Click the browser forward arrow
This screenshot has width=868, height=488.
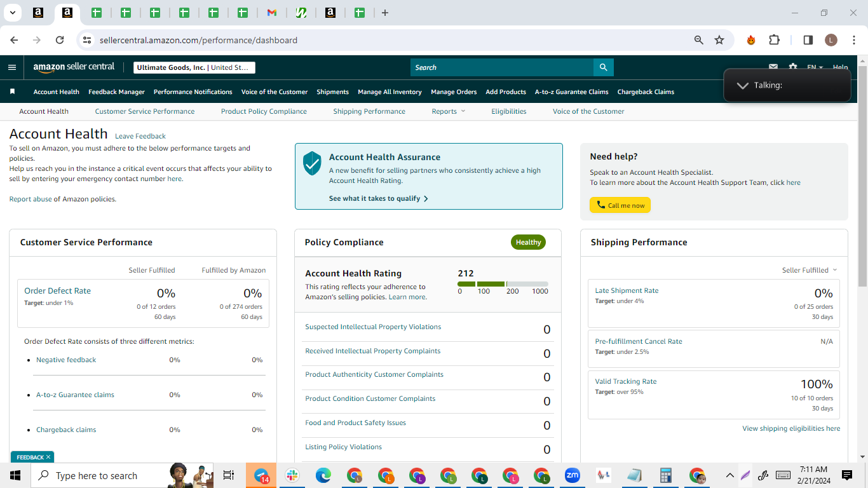pyautogui.click(x=37, y=40)
